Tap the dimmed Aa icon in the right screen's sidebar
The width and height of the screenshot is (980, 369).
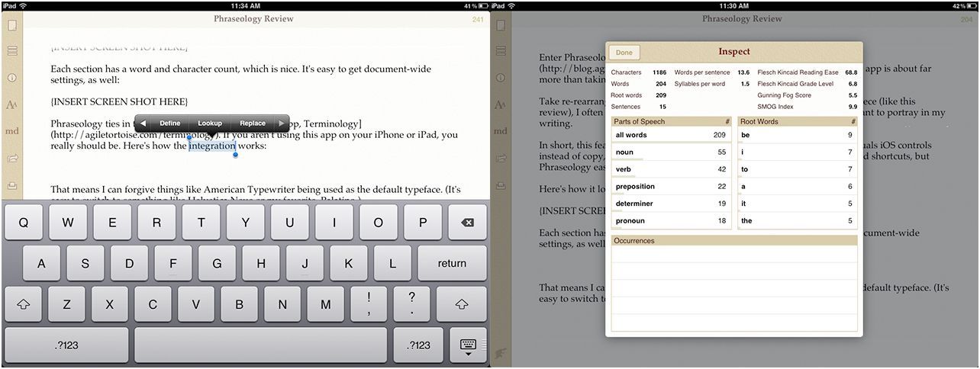tap(501, 104)
